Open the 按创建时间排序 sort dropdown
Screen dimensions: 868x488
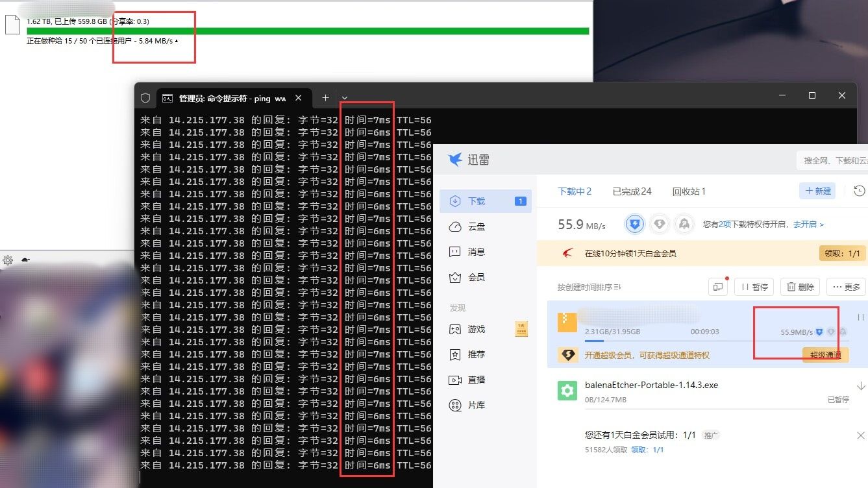[x=589, y=287]
